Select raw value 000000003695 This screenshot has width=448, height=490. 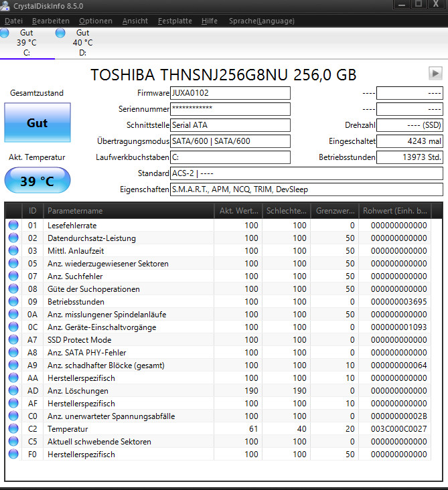[398, 301]
